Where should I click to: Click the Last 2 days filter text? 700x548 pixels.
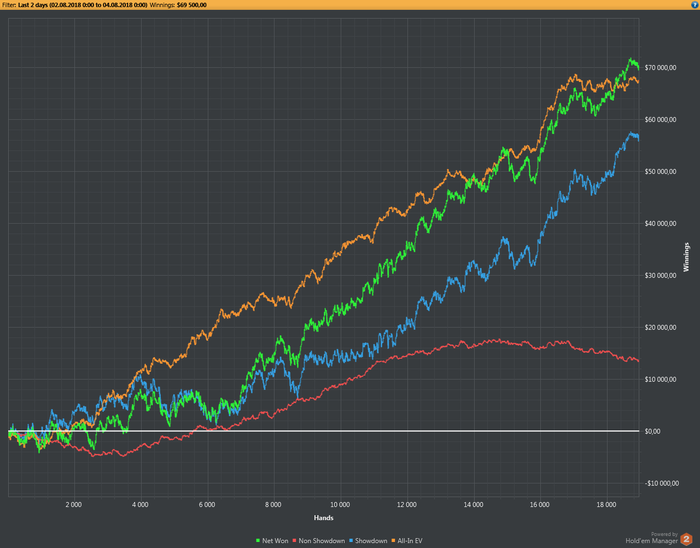(83, 5)
